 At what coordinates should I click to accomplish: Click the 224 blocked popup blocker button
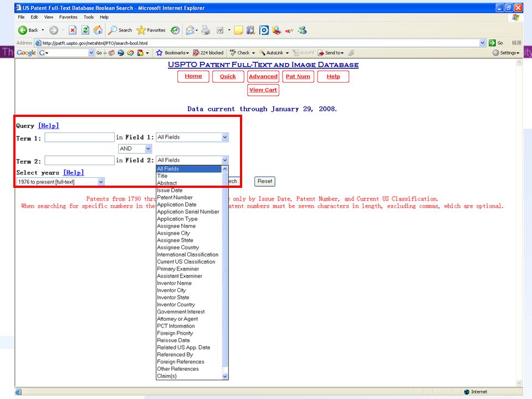[208, 53]
